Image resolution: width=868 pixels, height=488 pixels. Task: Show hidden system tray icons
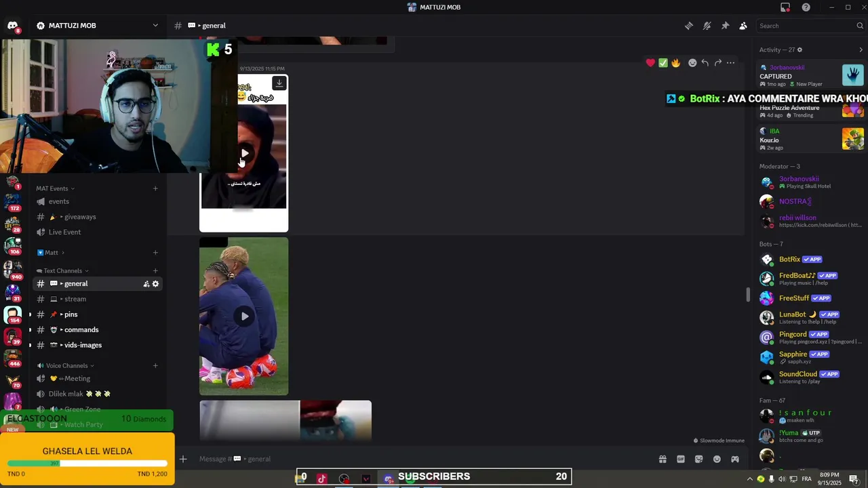tap(749, 479)
